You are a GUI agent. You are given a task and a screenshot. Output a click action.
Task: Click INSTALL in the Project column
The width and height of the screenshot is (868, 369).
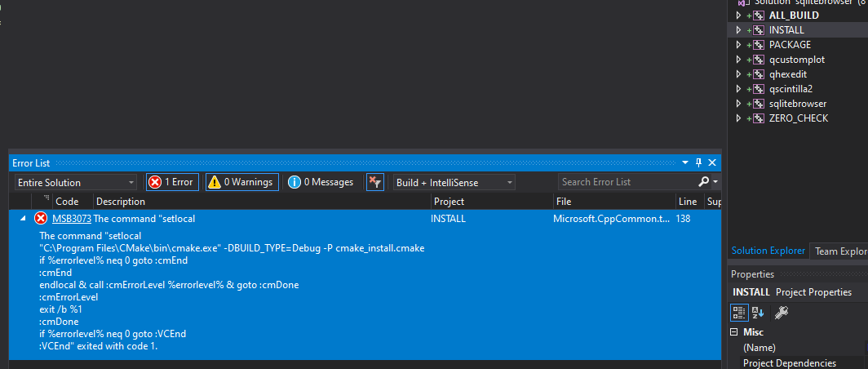[x=448, y=219]
